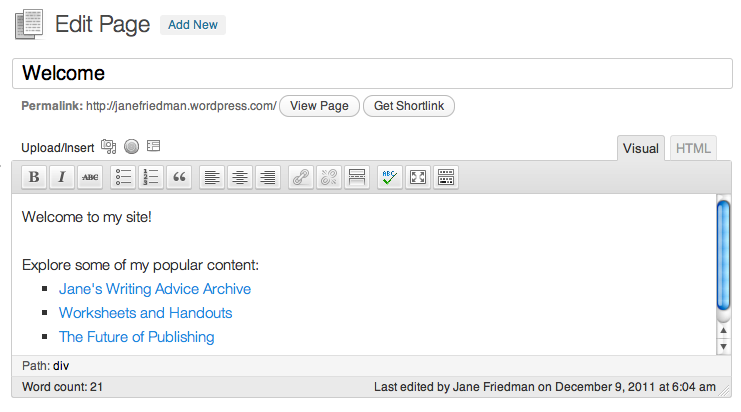Insert a numbered ordered list
This screenshot has width=741, height=412.
pyautogui.click(x=151, y=177)
